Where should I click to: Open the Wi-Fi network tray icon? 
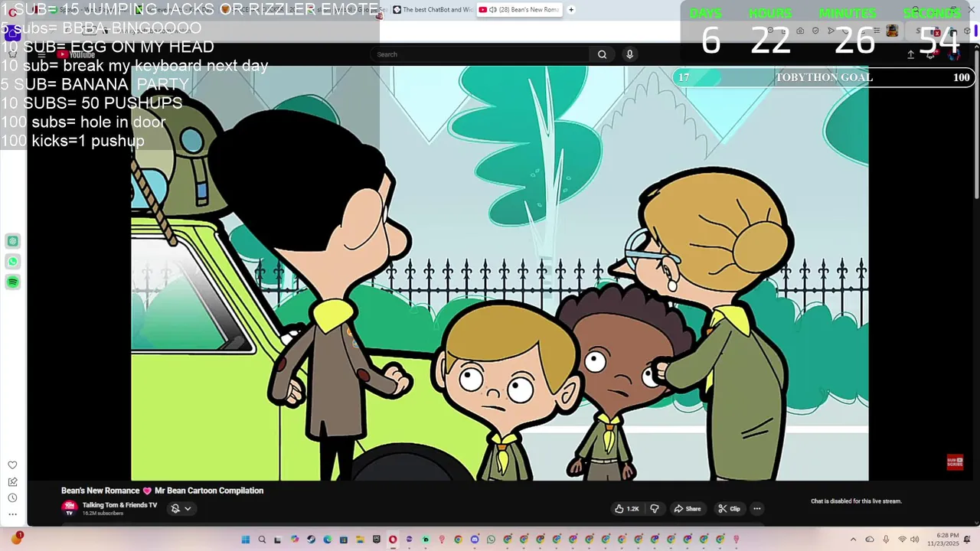902,540
